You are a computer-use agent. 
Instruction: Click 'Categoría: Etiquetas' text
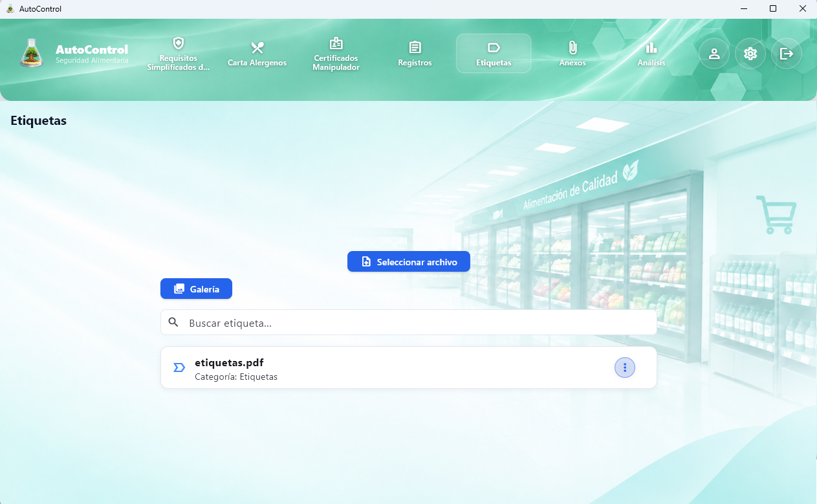[x=236, y=377]
